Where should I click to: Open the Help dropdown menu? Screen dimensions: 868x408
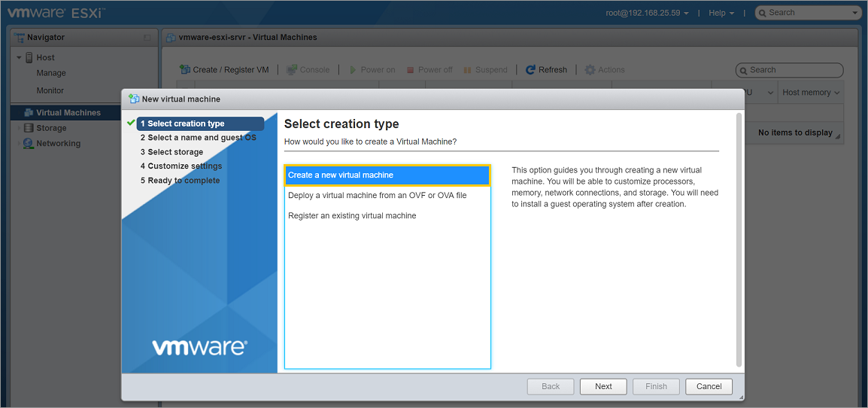[721, 13]
